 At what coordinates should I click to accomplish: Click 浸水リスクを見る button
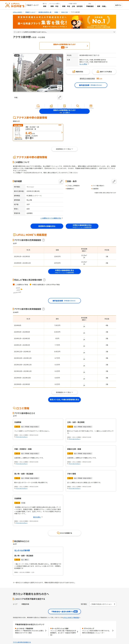point(104,72)
